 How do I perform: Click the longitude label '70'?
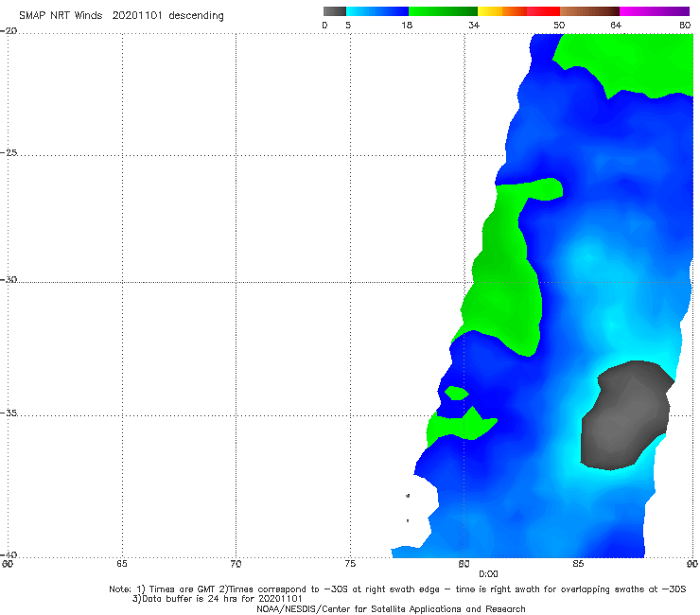tap(236, 564)
